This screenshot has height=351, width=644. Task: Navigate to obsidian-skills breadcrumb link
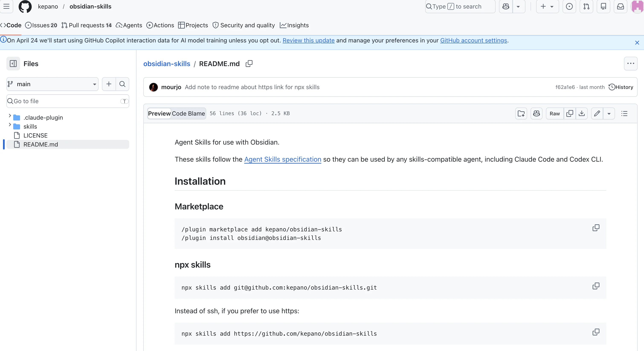tap(167, 64)
